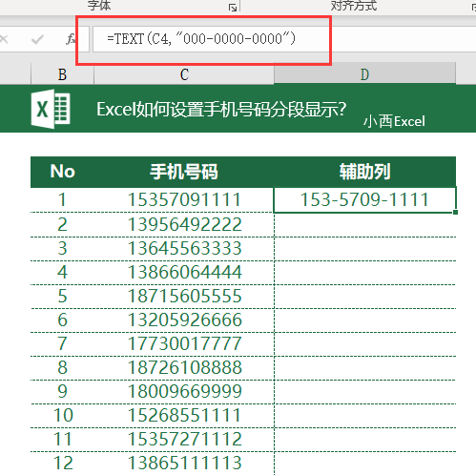Click row No 2 cell
The height and width of the screenshot is (475, 476).
pos(62,224)
